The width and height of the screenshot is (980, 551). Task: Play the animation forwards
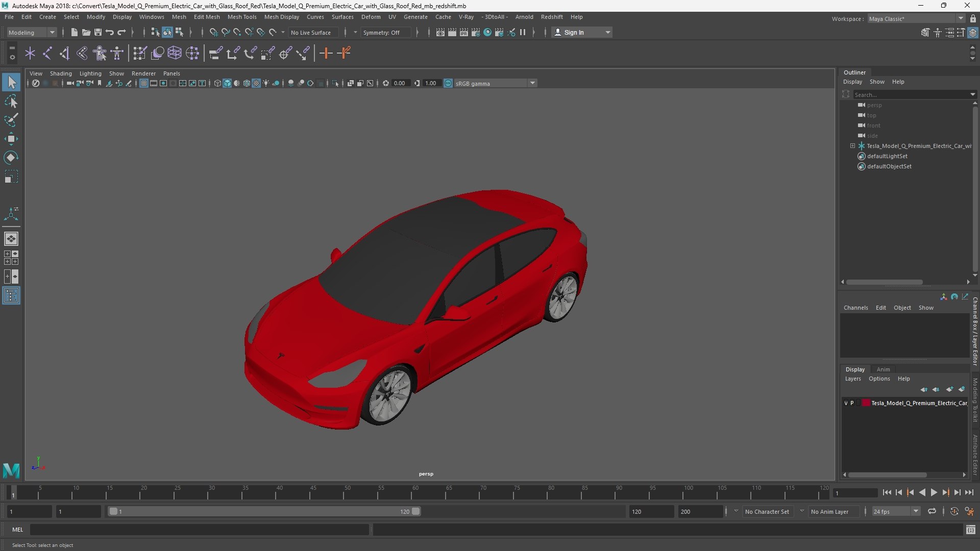934,492
